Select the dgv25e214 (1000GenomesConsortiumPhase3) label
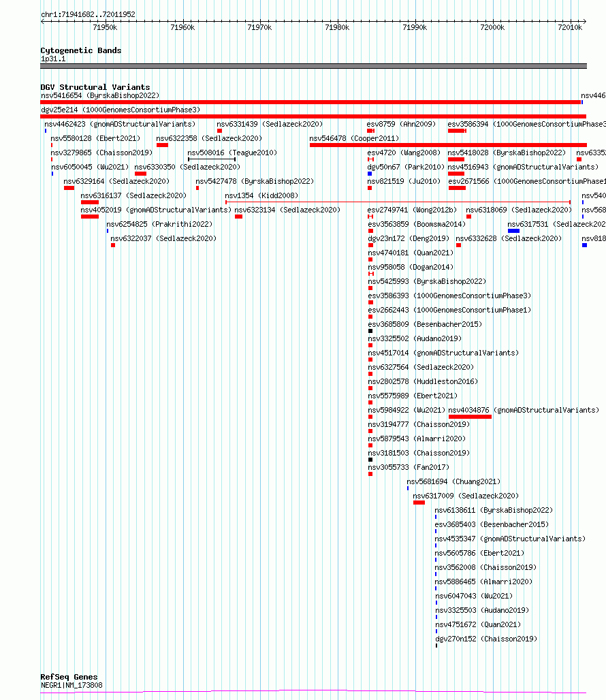 [121, 110]
